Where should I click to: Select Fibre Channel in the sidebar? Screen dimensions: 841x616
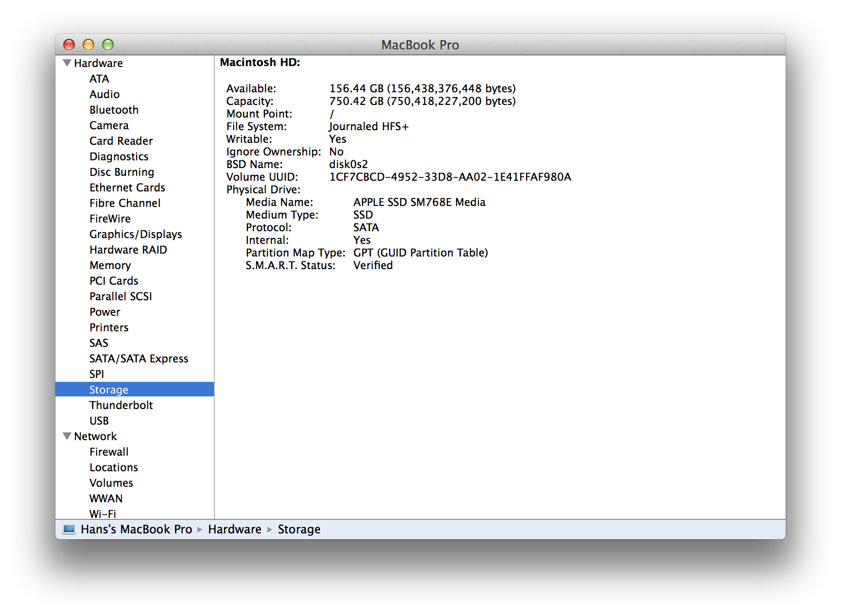tap(125, 203)
